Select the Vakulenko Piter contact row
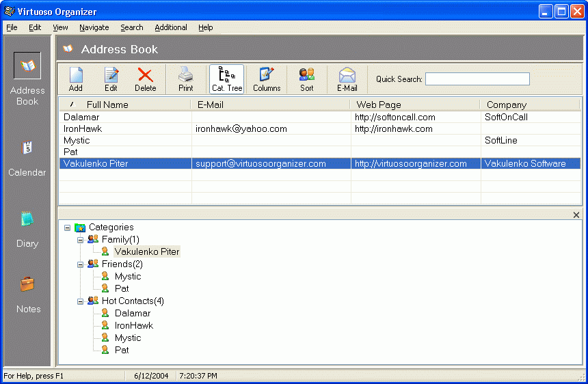 [x=320, y=163]
